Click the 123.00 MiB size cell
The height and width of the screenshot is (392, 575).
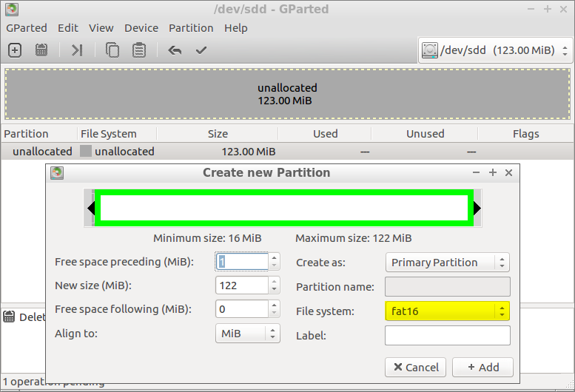248,152
